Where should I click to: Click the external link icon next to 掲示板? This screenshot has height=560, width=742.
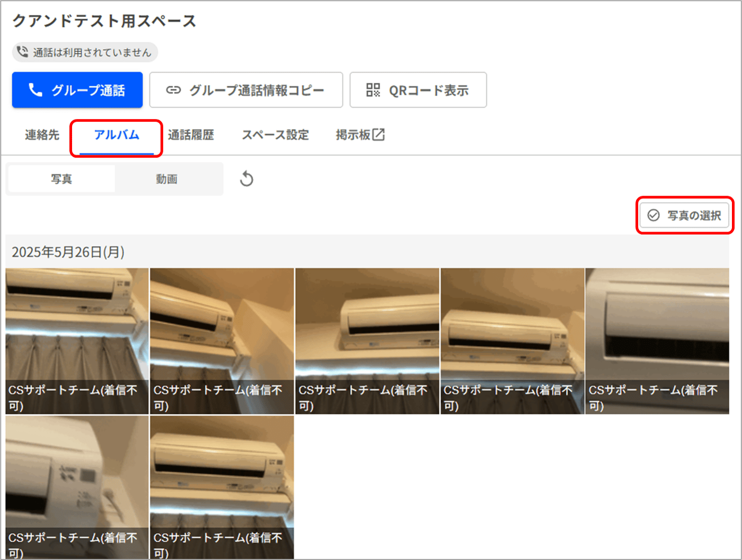coord(378,135)
